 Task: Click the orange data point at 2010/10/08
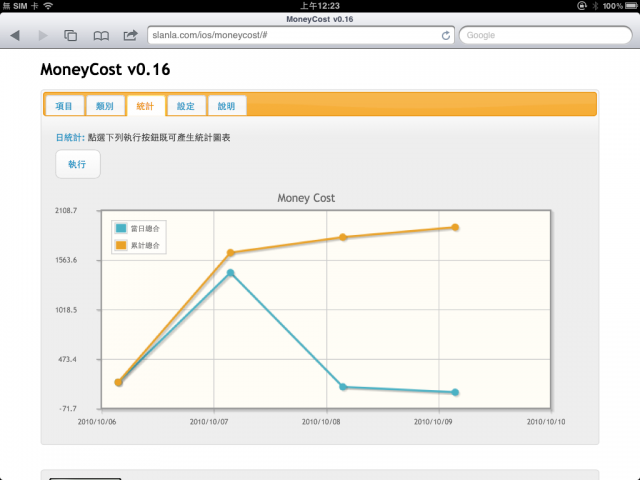(343, 237)
